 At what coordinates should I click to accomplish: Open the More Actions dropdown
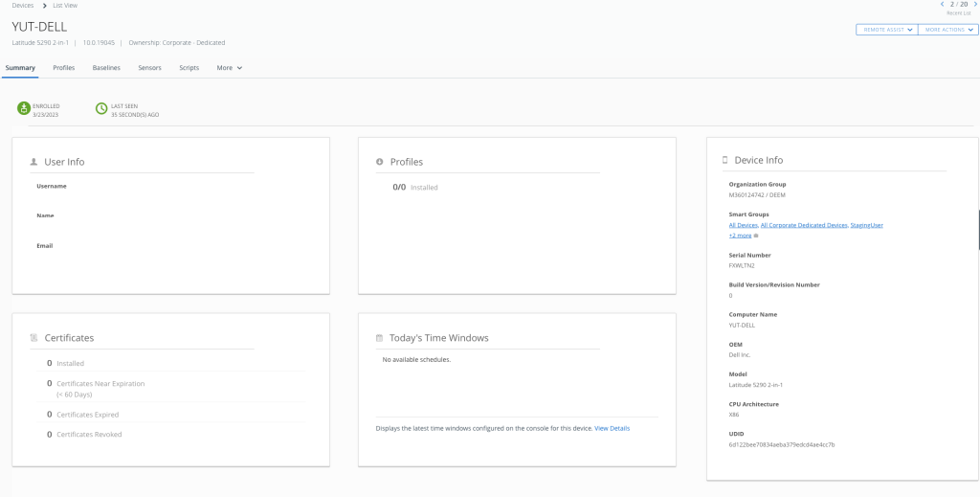947,30
